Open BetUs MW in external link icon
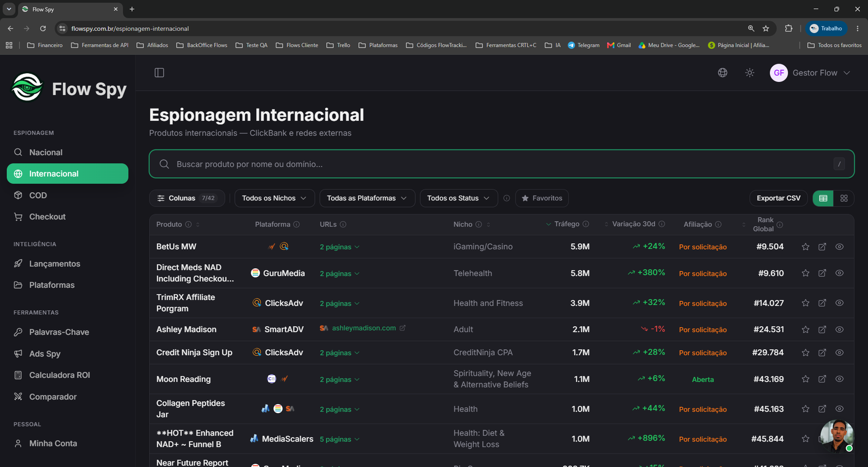This screenshot has width=868, height=467. (822, 247)
